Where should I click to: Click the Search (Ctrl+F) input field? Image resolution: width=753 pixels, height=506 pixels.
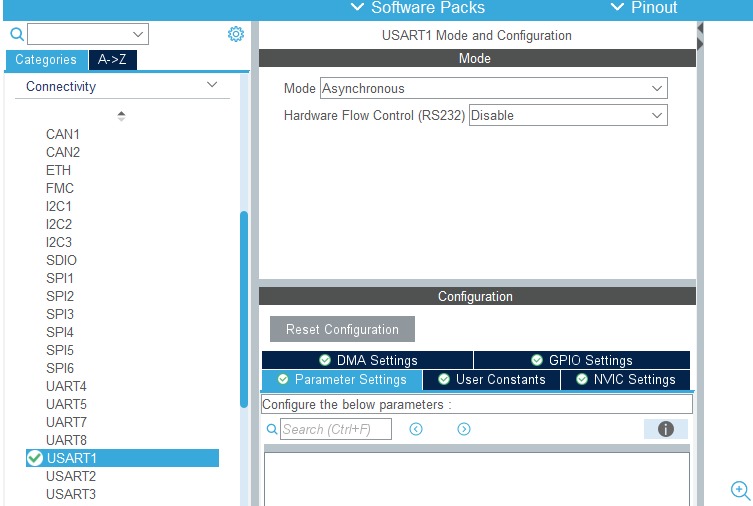click(x=336, y=429)
